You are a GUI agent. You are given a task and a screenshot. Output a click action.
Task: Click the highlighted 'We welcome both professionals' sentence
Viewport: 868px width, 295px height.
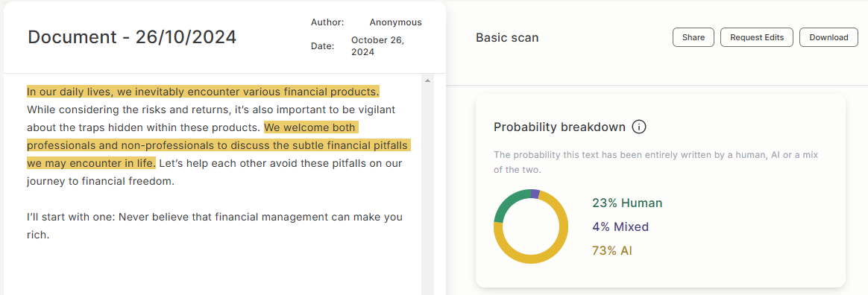point(218,145)
